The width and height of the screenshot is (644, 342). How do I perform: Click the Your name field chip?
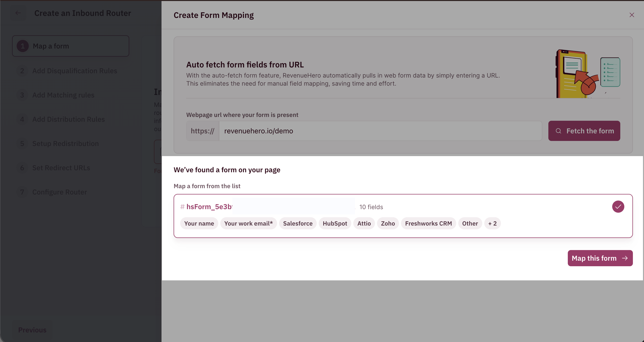(199, 224)
